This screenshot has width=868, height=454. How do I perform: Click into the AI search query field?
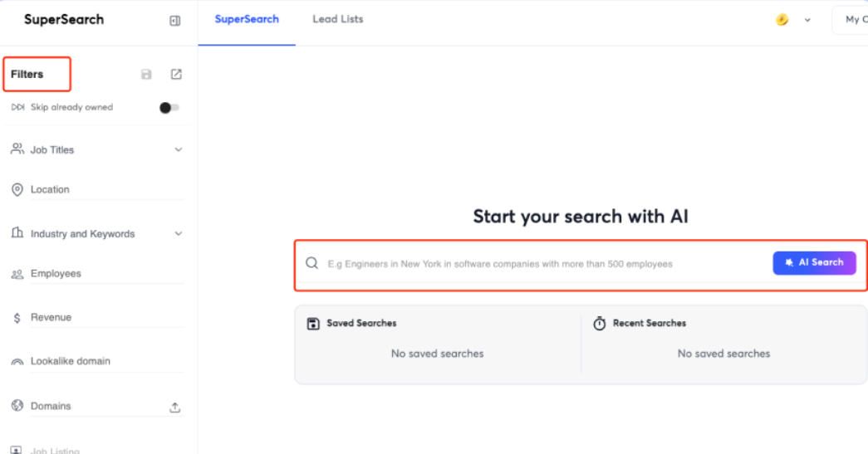pos(547,264)
